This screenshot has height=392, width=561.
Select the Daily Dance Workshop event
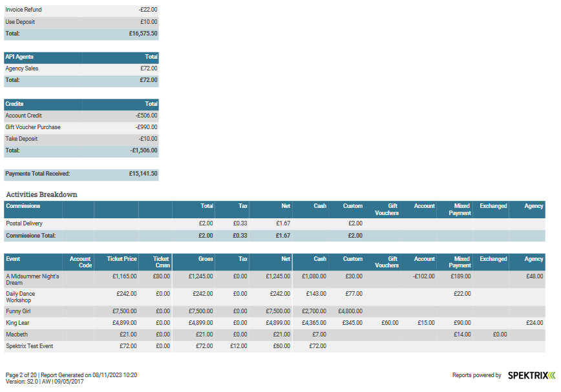click(x=21, y=297)
